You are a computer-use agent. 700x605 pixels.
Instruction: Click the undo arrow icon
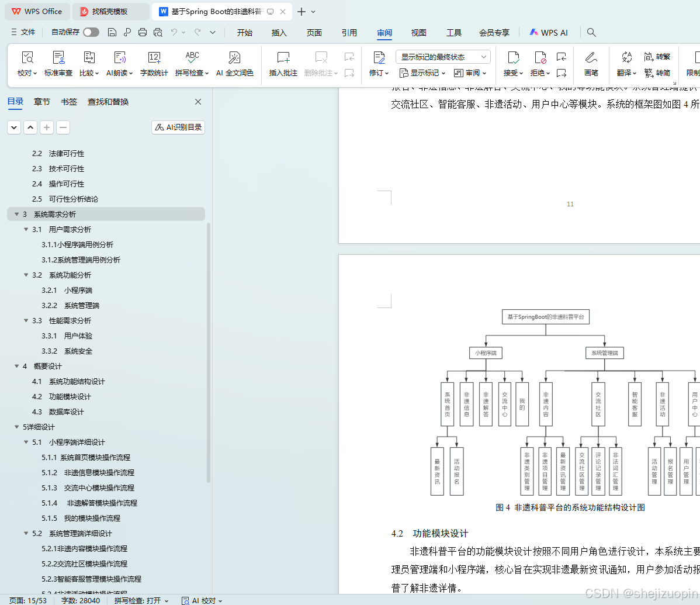coord(174,32)
